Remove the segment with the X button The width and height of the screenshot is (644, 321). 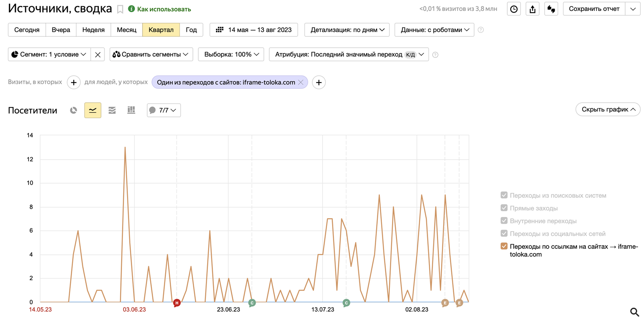click(x=98, y=54)
